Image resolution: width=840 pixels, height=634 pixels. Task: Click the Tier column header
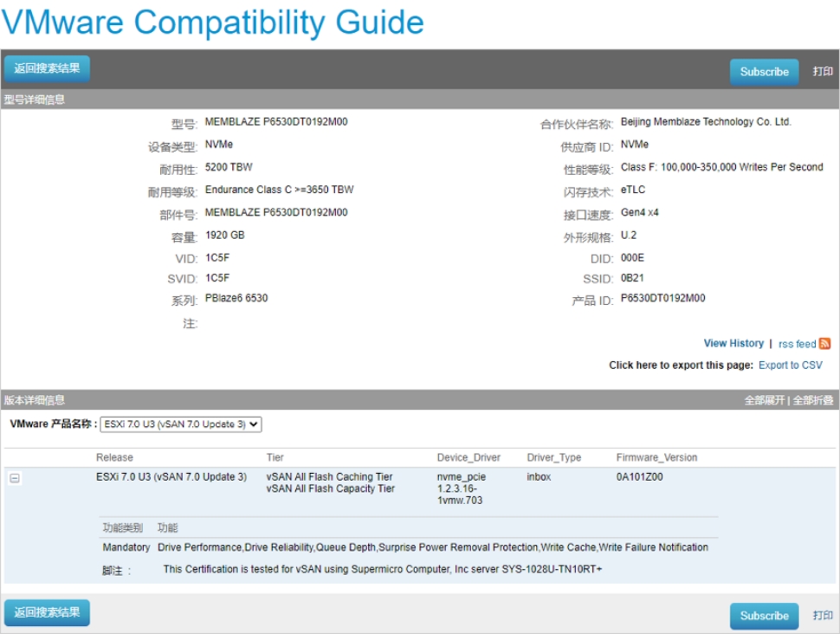click(x=275, y=457)
